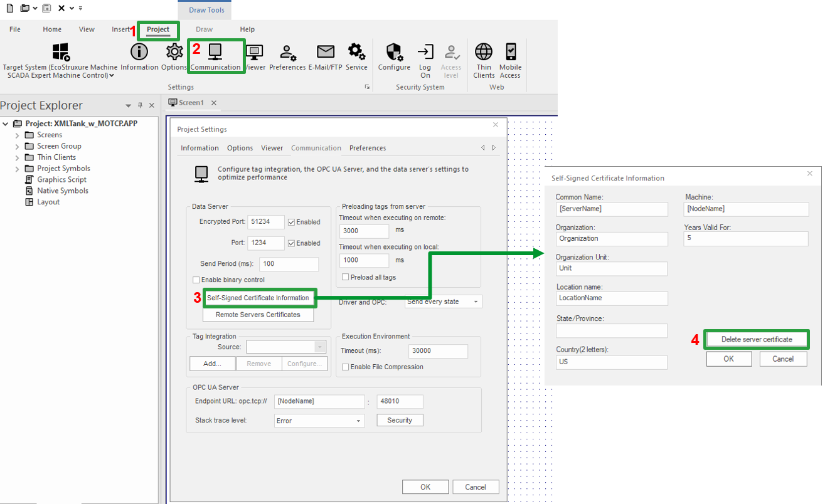This screenshot has width=825, height=504.
Task: Tick Enable File Compression checkbox
Action: coord(346,367)
